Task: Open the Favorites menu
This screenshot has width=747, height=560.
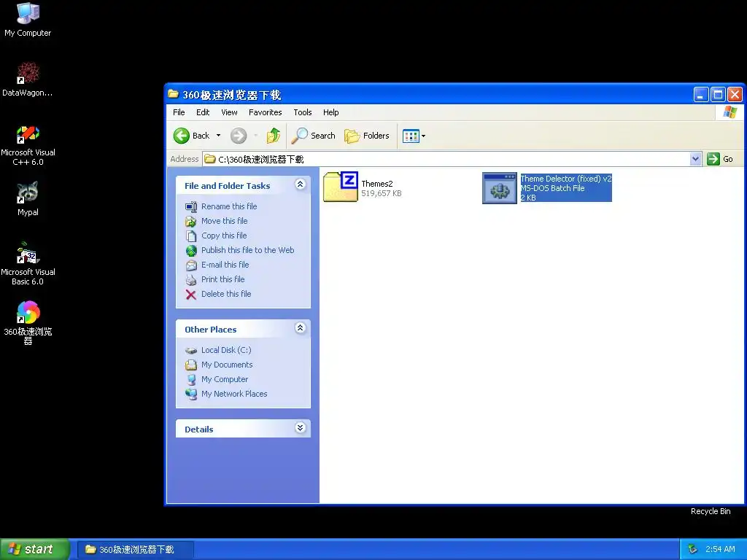Action: coord(266,112)
